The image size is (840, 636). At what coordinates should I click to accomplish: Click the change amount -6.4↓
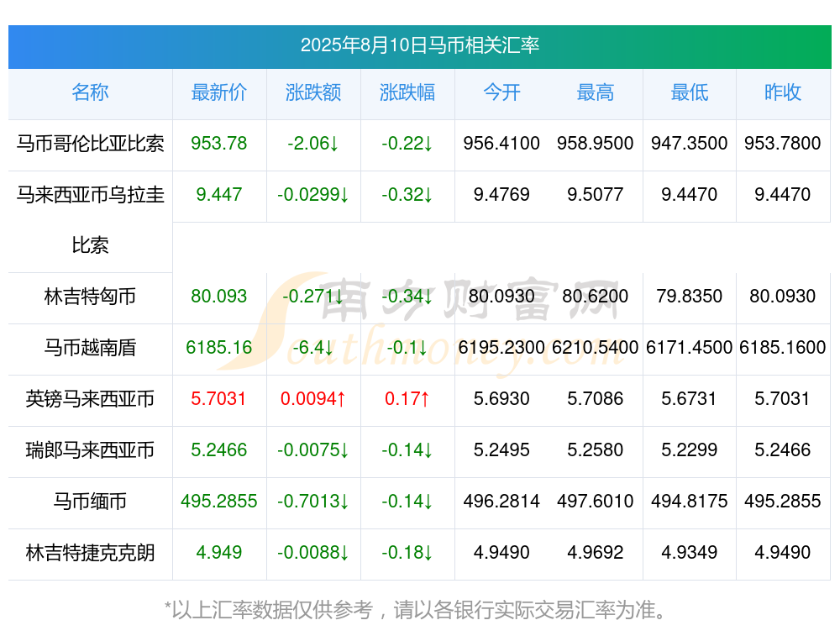[313, 348]
